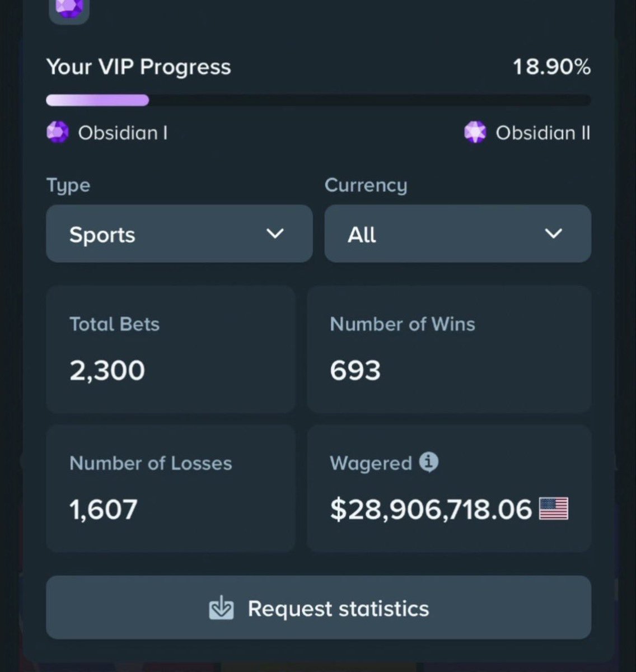Select the Total Bets card
636x672 pixels.
[171, 349]
